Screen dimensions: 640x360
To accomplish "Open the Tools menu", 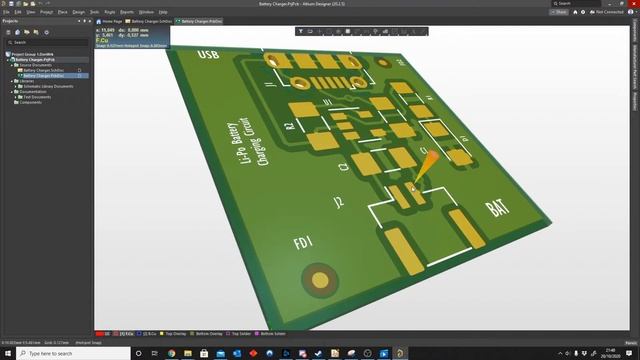I will coord(94,12).
